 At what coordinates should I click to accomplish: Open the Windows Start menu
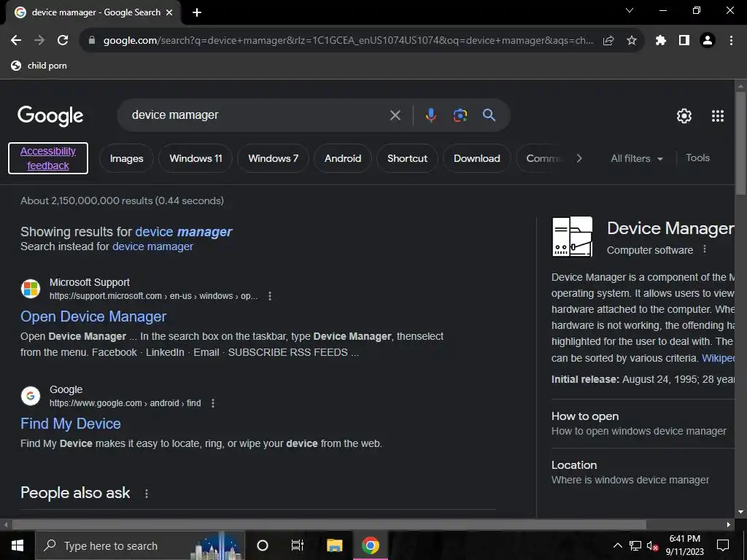pyautogui.click(x=18, y=545)
